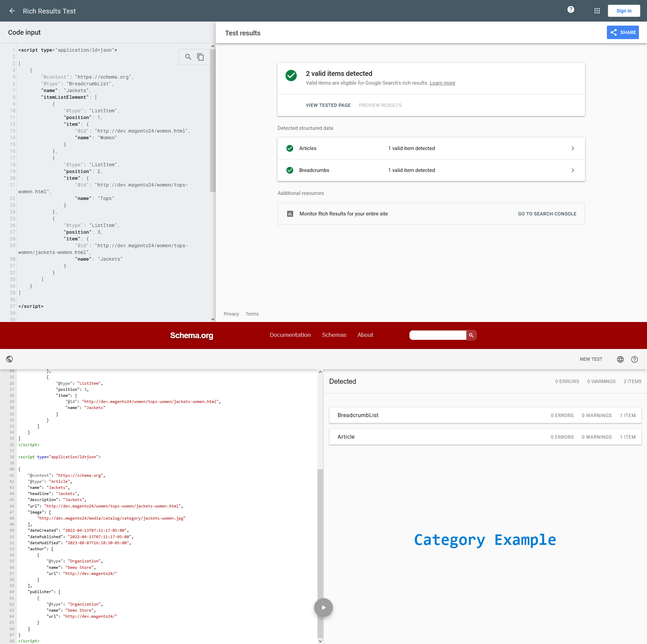Expand the Breadcrumbs detected result
The image size is (647, 644).
pos(573,170)
